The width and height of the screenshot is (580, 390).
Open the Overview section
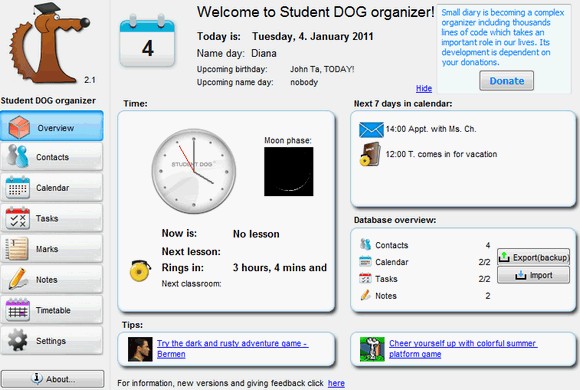click(x=52, y=126)
